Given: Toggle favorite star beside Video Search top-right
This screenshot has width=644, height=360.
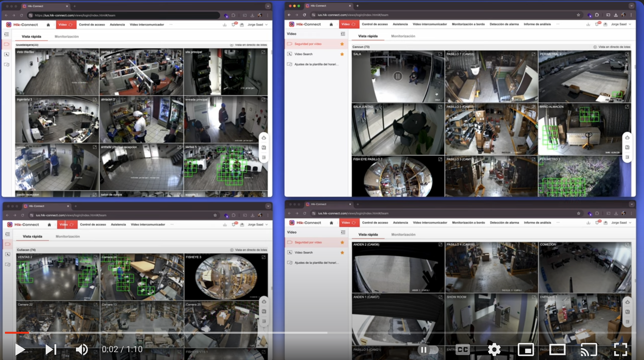Looking at the screenshot, I should (342, 54).
